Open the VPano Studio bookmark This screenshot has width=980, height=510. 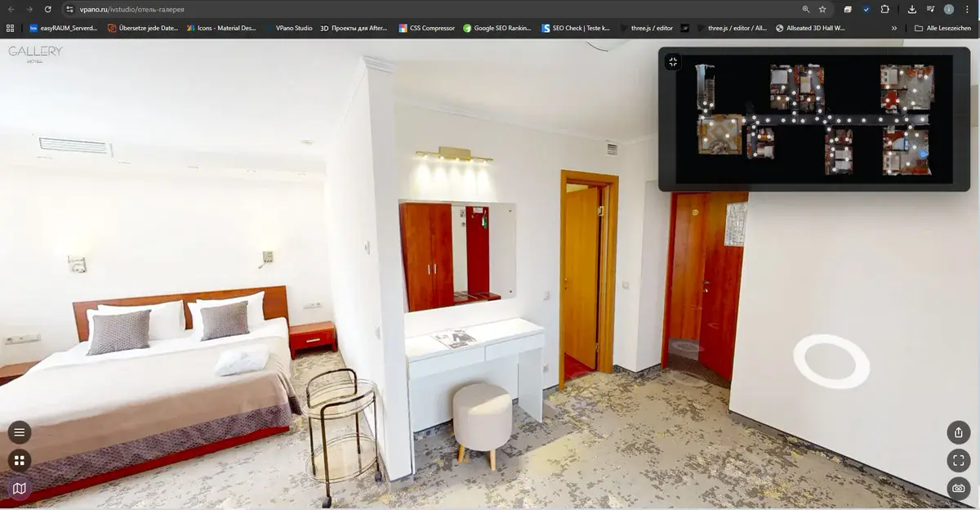tap(288, 28)
